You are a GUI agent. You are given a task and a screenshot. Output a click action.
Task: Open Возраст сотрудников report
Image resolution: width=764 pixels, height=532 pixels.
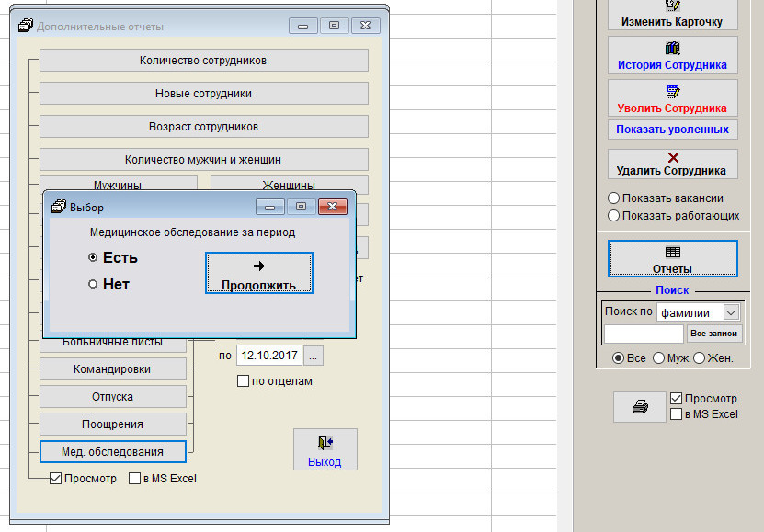204,127
